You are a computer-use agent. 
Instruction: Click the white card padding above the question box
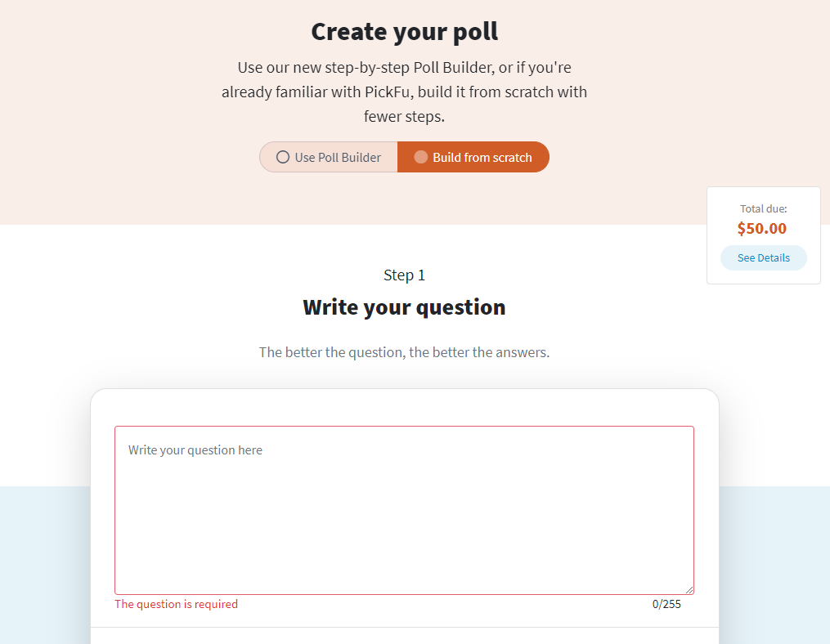click(404, 407)
